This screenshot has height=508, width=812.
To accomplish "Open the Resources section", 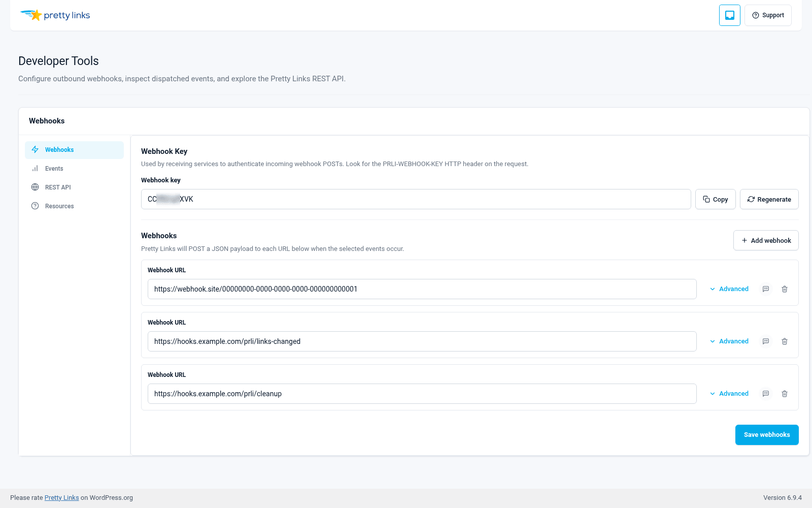I will [74, 206].
